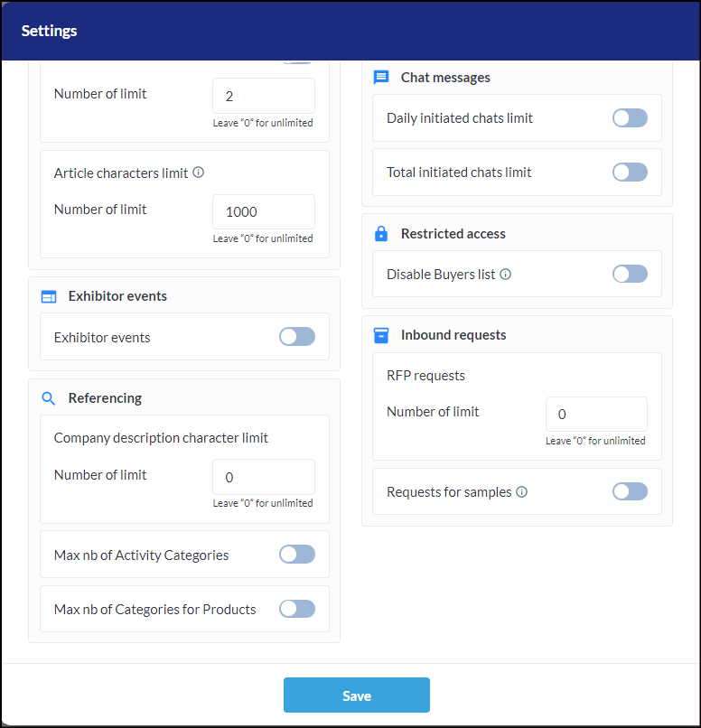Click info icon beside Requests for samples

pyautogui.click(x=521, y=492)
